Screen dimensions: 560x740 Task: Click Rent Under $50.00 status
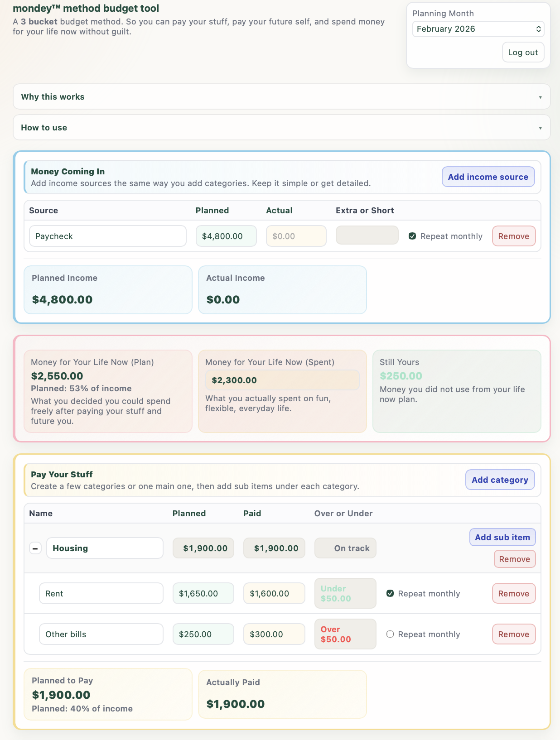point(345,593)
